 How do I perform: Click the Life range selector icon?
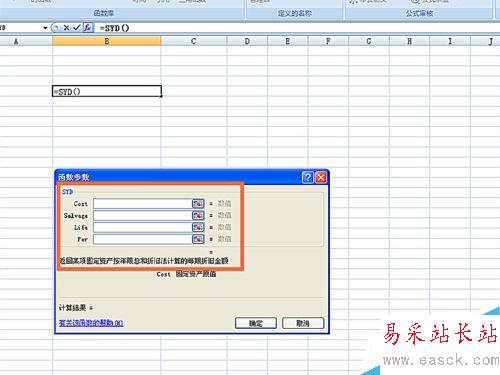(198, 227)
